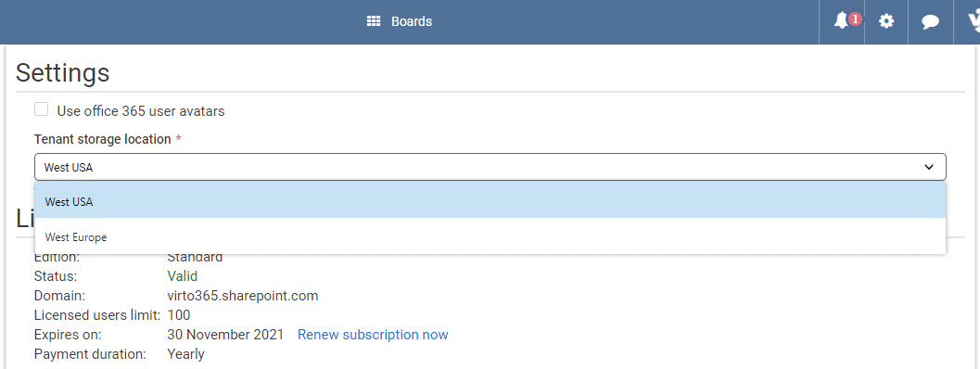This screenshot has width=980, height=369.
Task: Click the Settings page heading
Action: pyautogui.click(x=62, y=72)
